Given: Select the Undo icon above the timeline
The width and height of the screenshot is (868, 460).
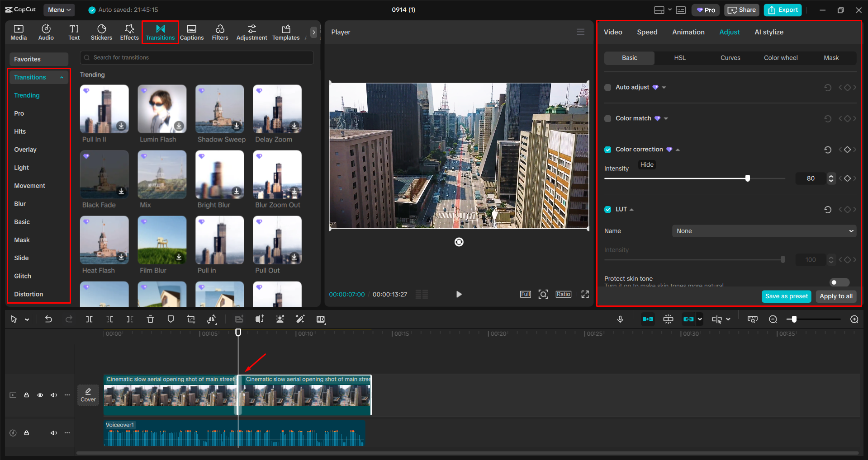Looking at the screenshot, I should [48, 319].
